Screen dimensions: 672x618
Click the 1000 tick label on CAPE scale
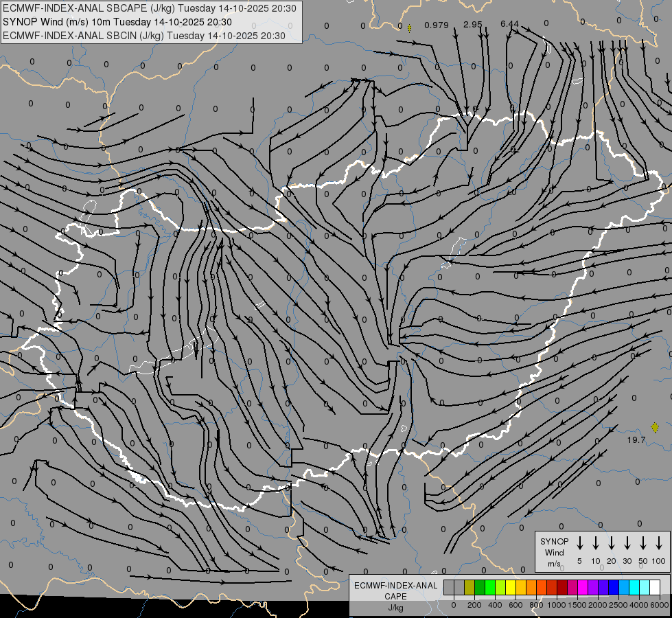(557, 605)
